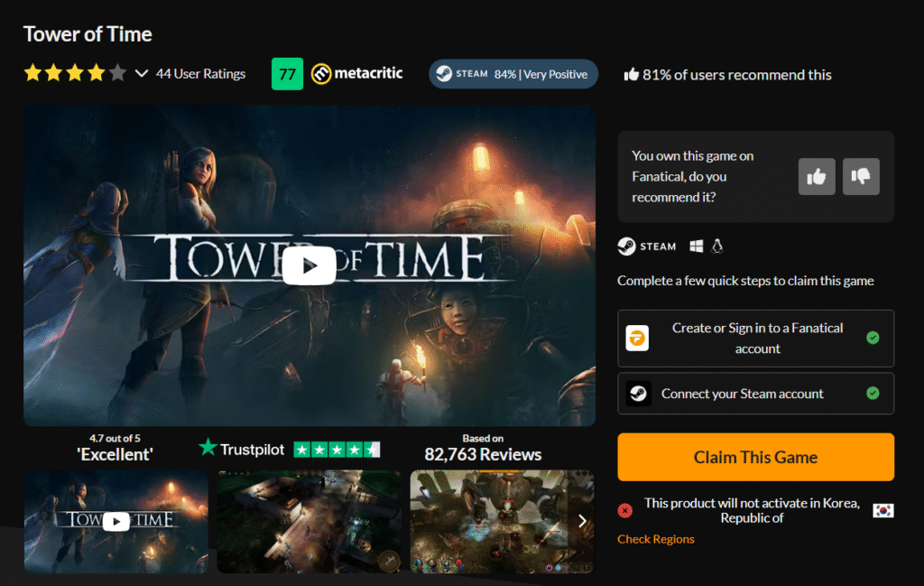
Task: Select the dark building screenshot thumbnail
Action: click(x=309, y=521)
